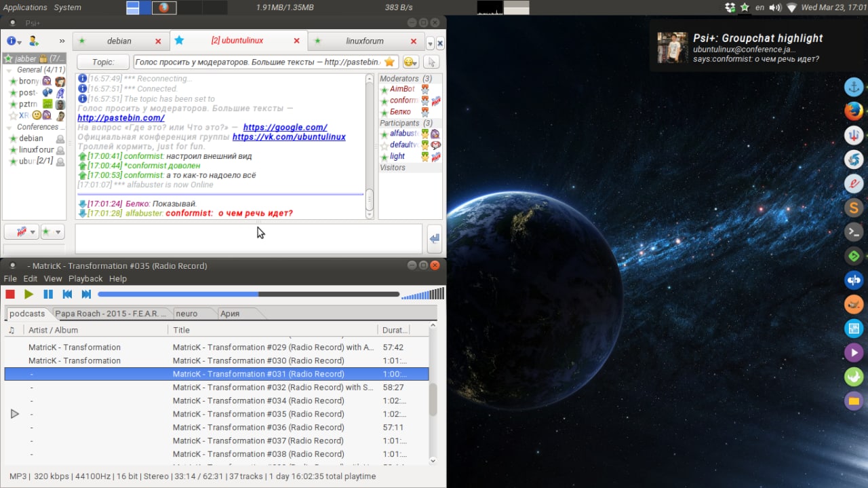Open the Playback menu
This screenshot has width=868, height=488.
point(85,278)
